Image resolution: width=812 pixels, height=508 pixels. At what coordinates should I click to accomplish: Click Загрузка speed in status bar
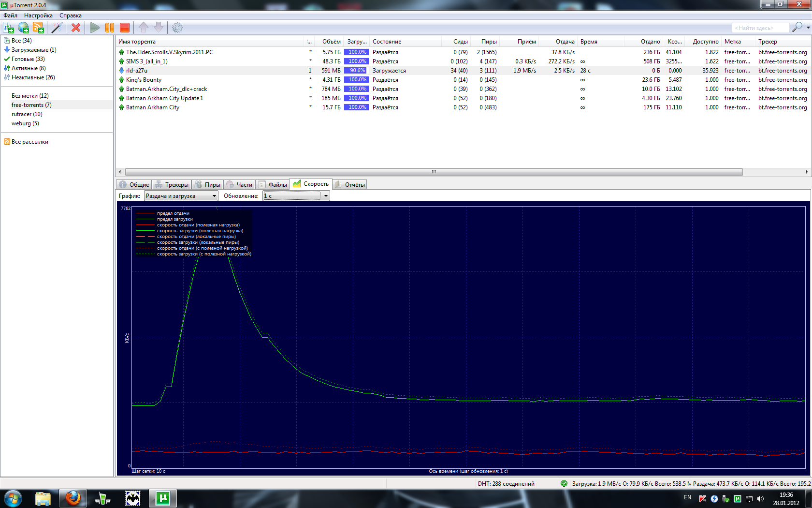[631, 483]
